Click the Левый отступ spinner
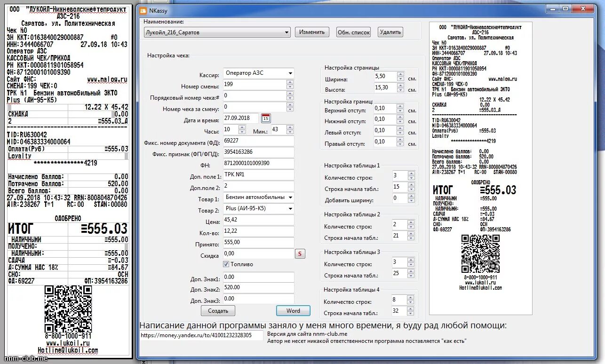 (400, 131)
